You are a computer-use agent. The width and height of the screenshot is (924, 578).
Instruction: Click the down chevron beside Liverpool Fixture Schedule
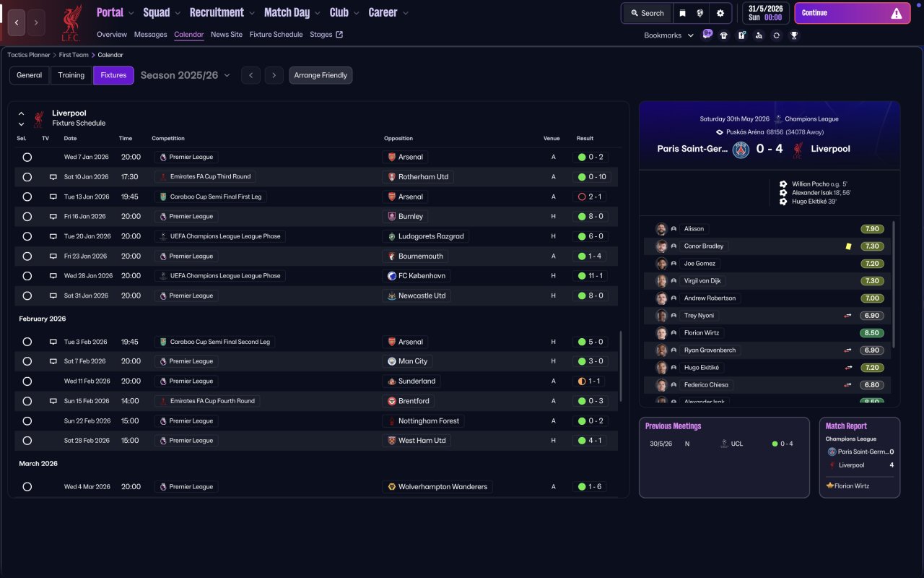21,124
